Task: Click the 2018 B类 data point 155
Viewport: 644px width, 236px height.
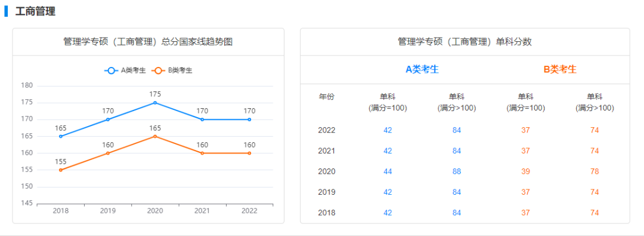Action: point(61,170)
